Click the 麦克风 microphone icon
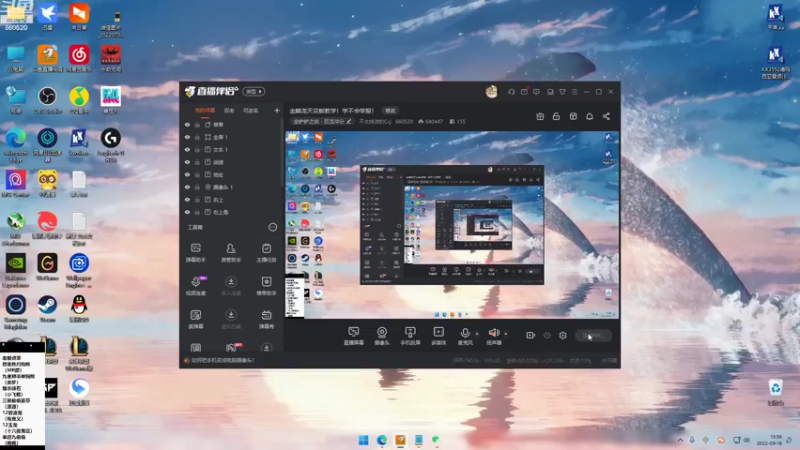This screenshot has width=800, height=450. [465, 333]
